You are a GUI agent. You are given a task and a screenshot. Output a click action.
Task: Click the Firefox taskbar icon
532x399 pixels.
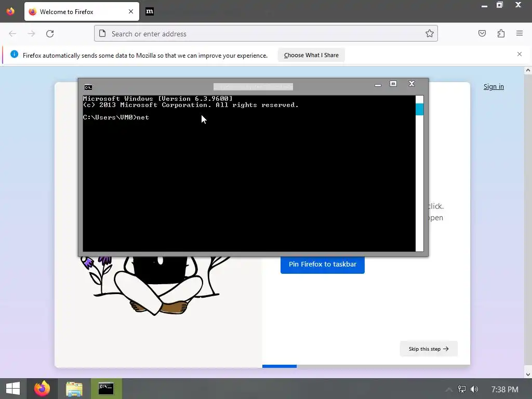coord(42,389)
